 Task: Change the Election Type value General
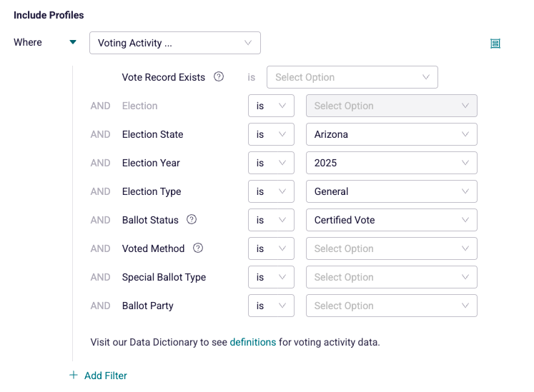(x=392, y=191)
